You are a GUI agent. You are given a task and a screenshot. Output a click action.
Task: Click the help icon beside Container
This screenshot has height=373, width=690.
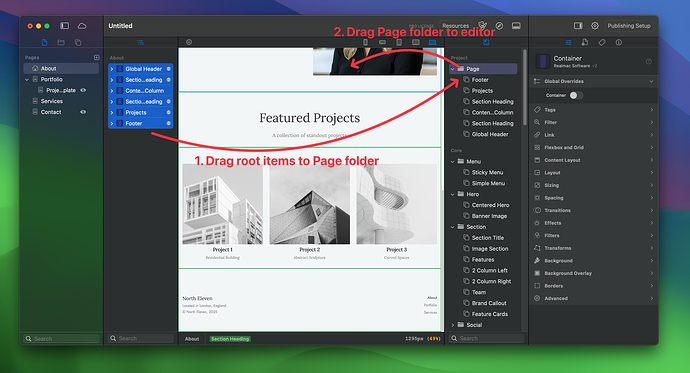(649, 62)
